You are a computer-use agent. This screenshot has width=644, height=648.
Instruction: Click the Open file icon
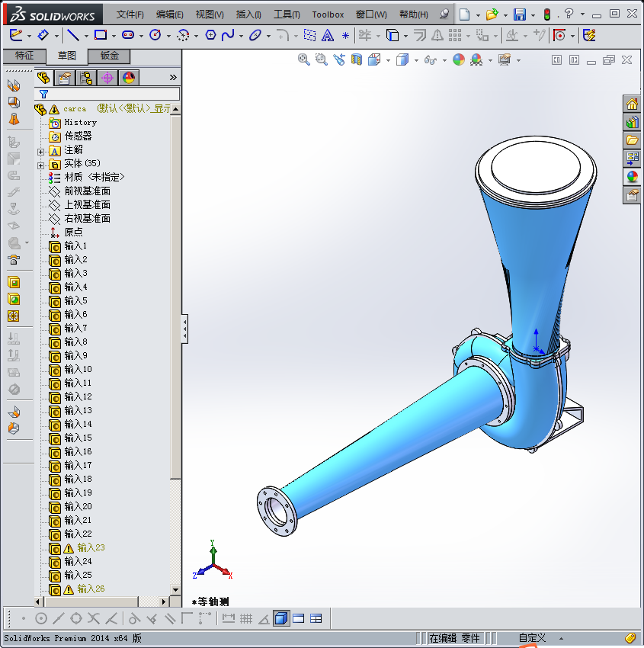pyautogui.click(x=492, y=15)
